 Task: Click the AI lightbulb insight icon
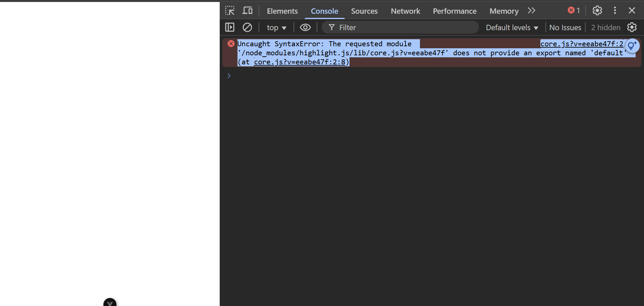632,46
